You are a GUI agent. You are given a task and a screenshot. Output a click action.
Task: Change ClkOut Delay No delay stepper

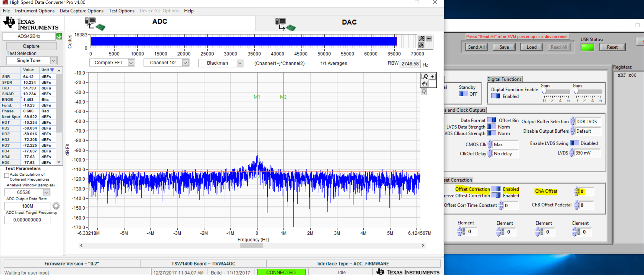coord(490,154)
